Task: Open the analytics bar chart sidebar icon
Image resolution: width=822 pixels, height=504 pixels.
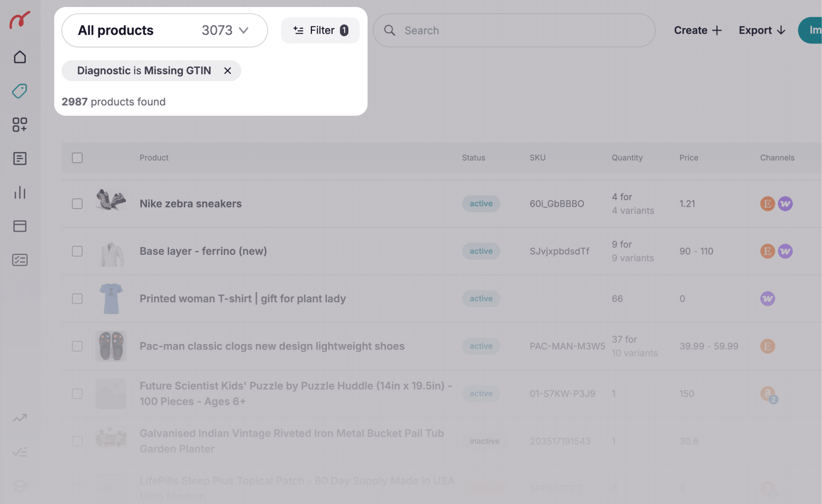Action: click(20, 192)
